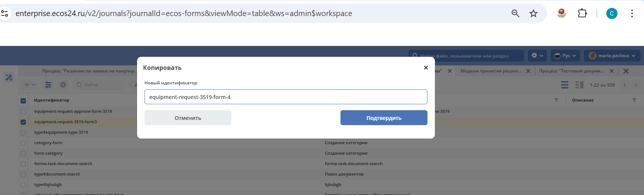Click the browser zoom magnifier icon
The height and width of the screenshot is (195, 644).
(x=515, y=13)
